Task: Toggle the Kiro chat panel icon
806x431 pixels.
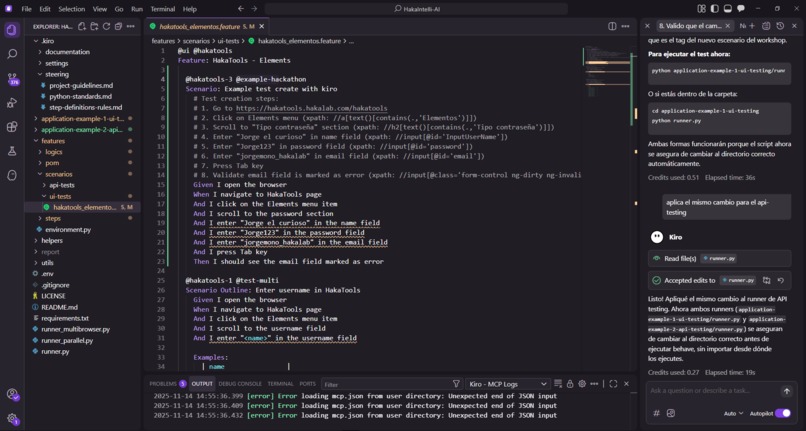Action: point(741,9)
